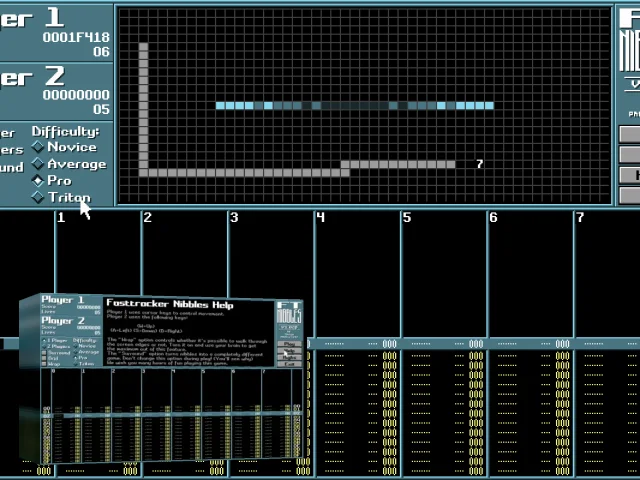Screen dimensions: 640x480
Task: Click Player 2 score value 00000000
Action: click(x=76, y=95)
